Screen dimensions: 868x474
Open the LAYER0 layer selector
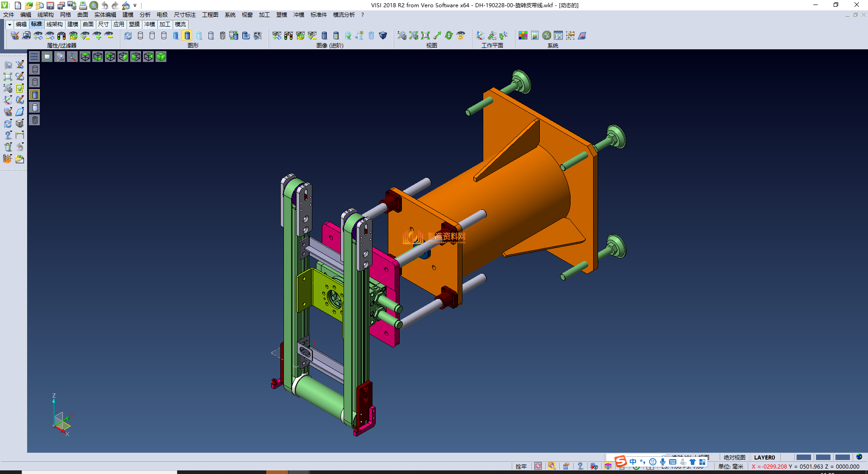click(x=764, y=457)
